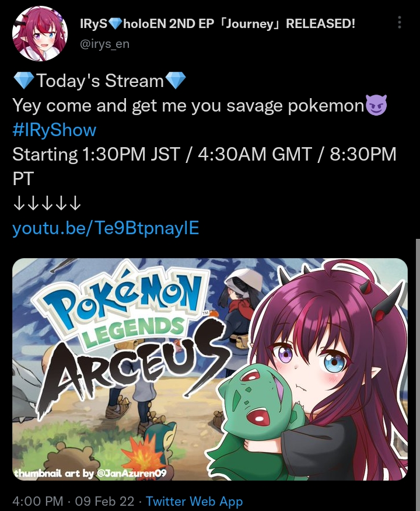
Task: Follow the youtu.be/Te9BtpnayIE link
Action: (106, 228)
